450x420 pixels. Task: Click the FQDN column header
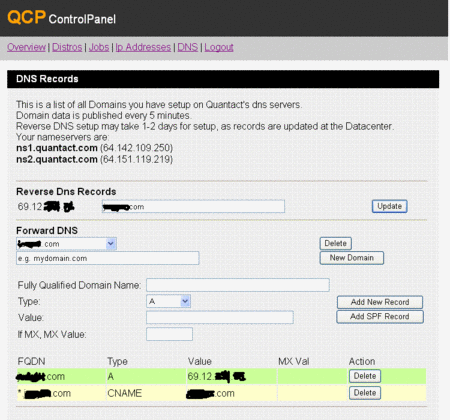[31, 361]
